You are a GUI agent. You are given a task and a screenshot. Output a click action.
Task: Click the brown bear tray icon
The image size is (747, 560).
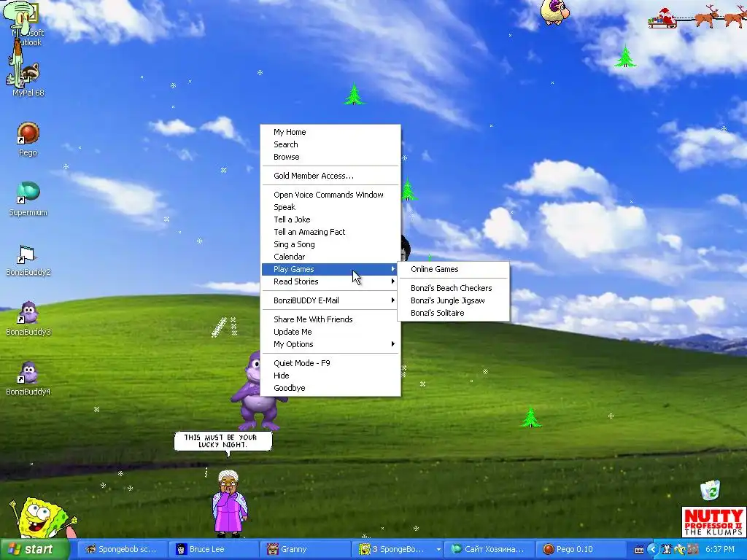[693, 550]
